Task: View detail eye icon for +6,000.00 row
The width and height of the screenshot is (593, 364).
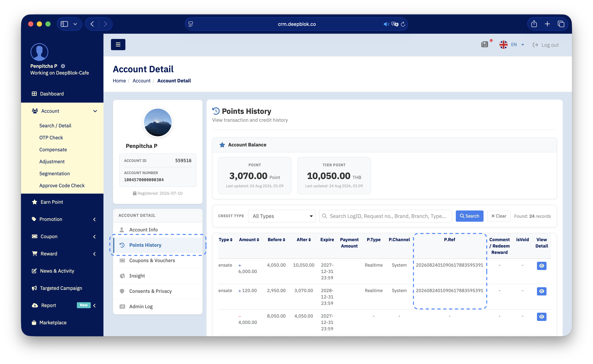Action: 541,266
